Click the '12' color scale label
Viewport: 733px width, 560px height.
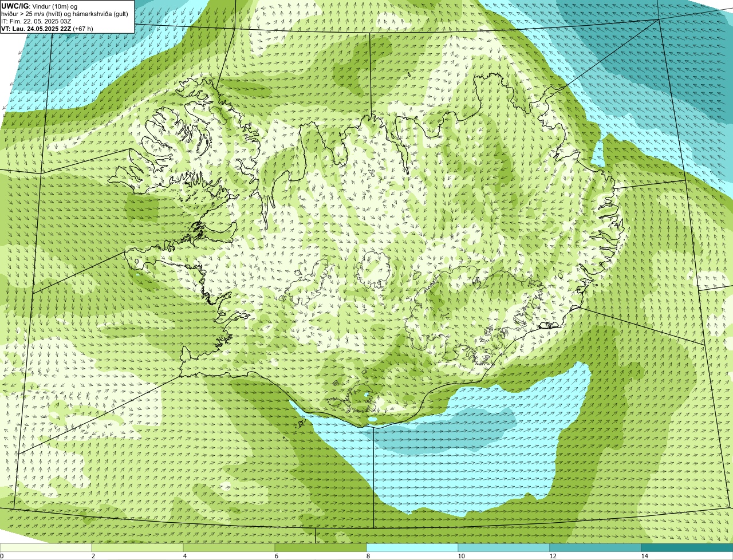pyautogui.click(x=553, y=556)
